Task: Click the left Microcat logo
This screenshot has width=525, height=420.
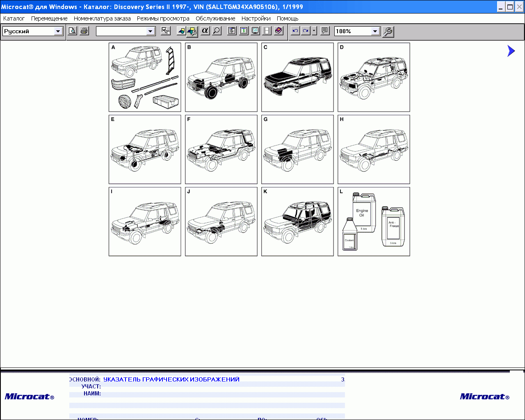Action: click(30, 396)
